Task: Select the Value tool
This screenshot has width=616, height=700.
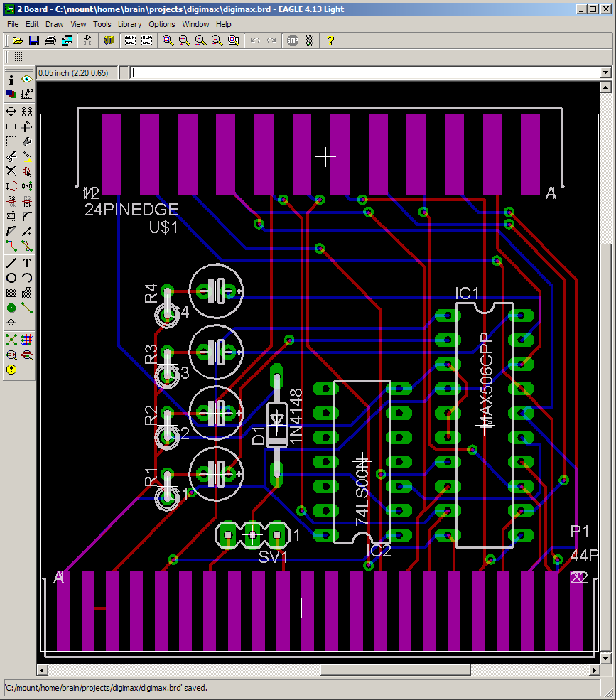Action: [x=27, y=201]
